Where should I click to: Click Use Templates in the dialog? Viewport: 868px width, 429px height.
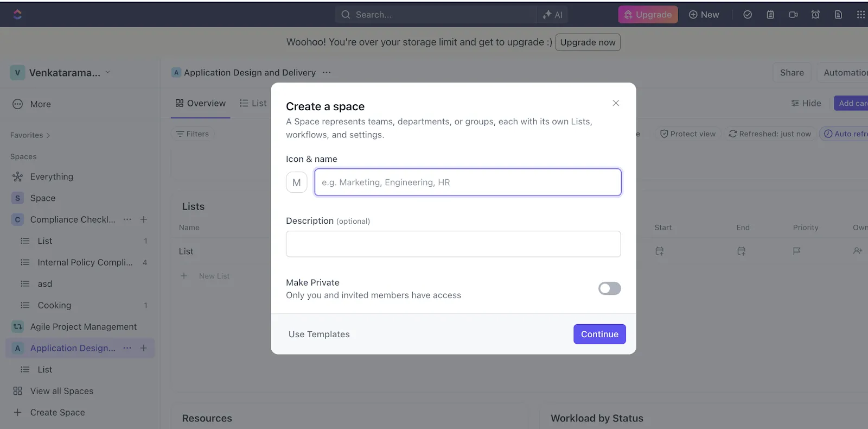point(319,335)
